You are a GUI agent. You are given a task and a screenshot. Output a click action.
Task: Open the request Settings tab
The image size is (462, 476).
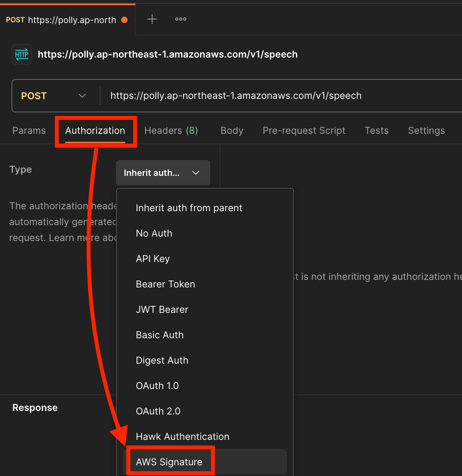pyautogui.click(x=426, y=131)
